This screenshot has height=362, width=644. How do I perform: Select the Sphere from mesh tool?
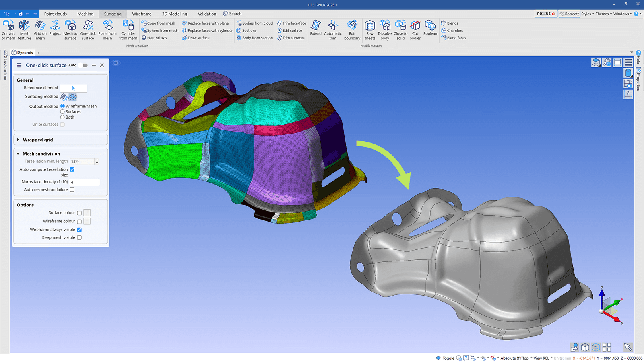click(x=159, y=30)
